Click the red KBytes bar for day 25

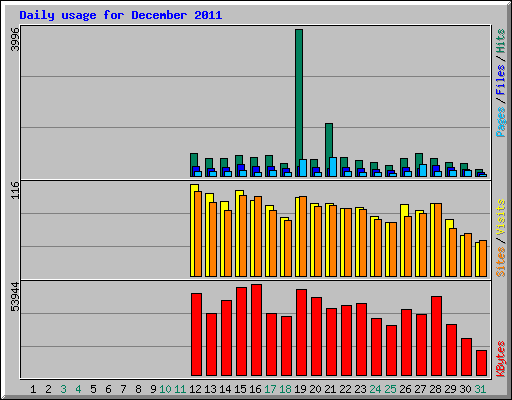pyautogui.click(x=391, y=351)
